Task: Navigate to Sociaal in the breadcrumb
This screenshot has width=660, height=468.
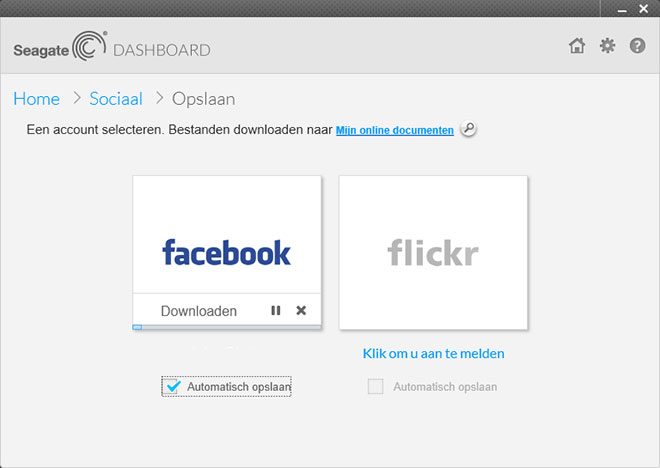Action: [116, 99]
